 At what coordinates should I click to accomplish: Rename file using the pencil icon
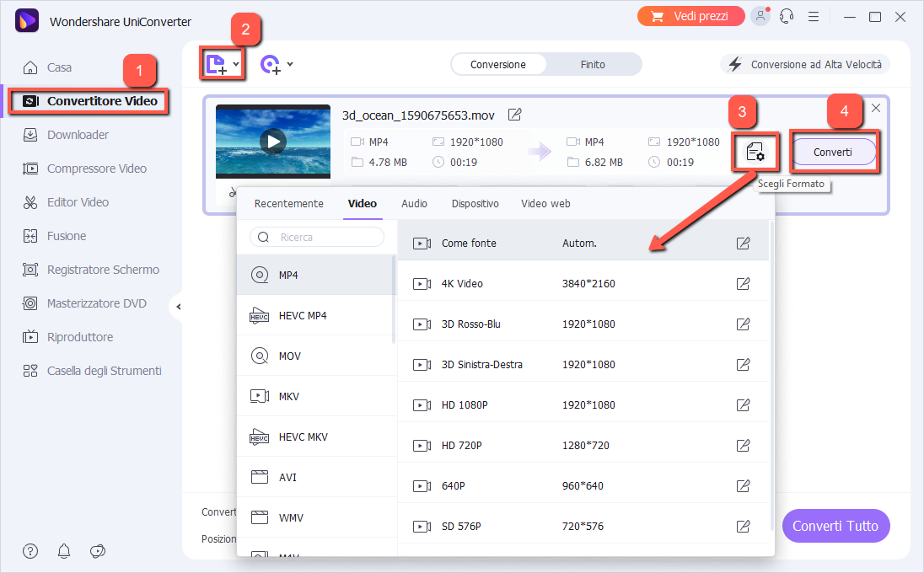[x=514, y=115]
